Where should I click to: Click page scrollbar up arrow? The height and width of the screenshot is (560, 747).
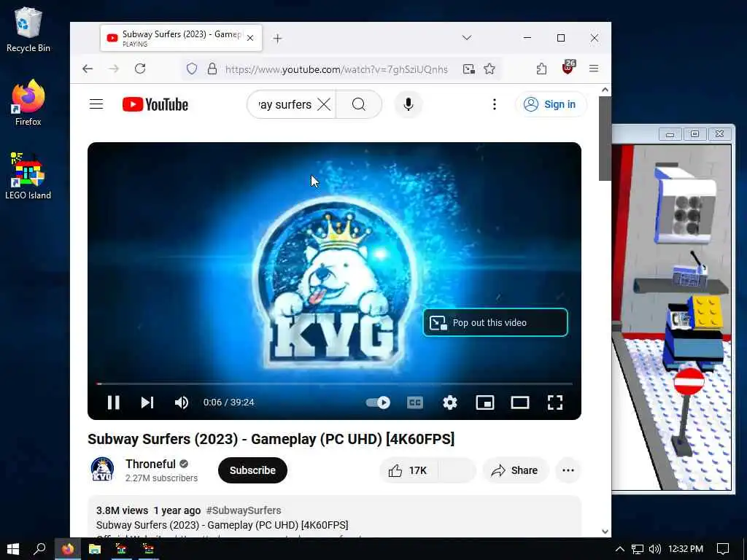(605, 90)
